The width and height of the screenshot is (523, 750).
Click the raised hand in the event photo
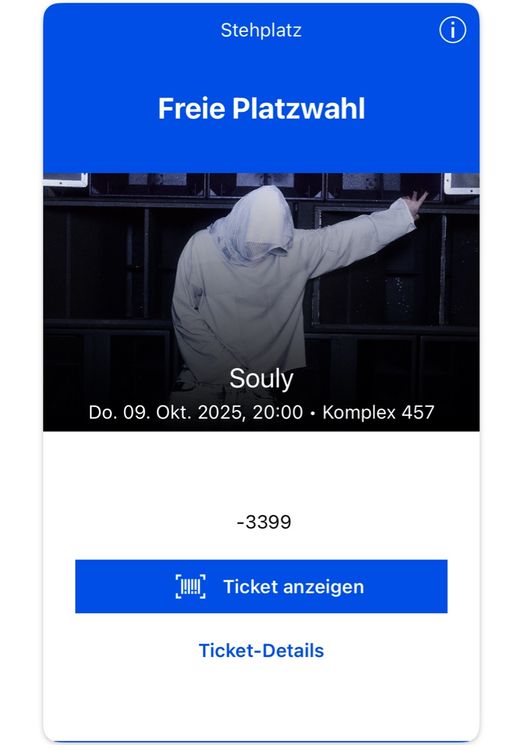click(415, 203)
